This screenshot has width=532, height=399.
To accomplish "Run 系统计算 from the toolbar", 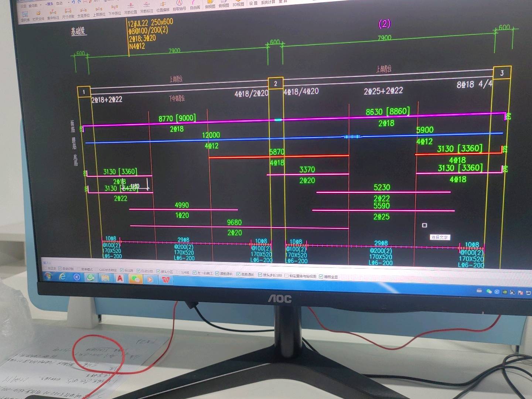I will (x=268, y=2).
